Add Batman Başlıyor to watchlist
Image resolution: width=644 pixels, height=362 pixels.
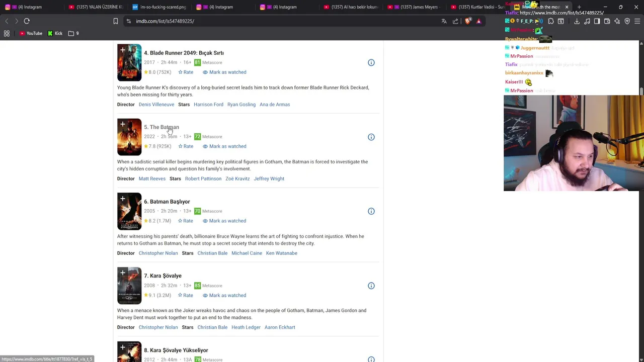coord(122,199)
